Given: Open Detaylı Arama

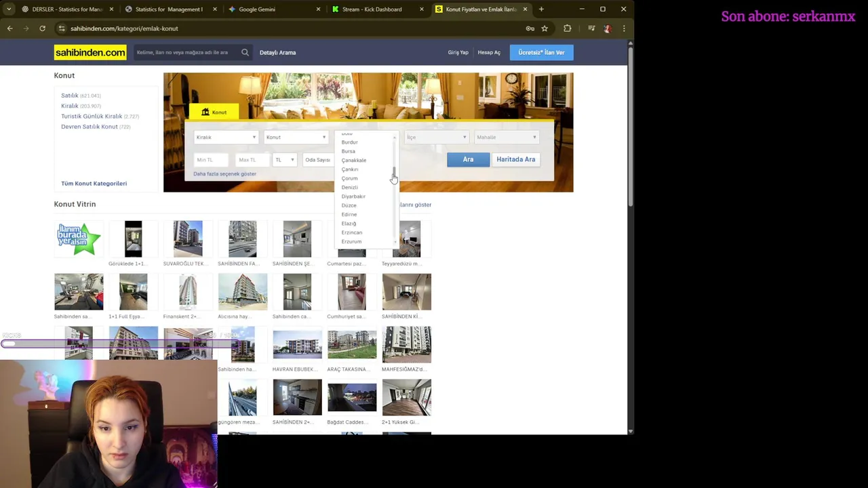Looking at the screenshot, I should (x=277, y=52).
